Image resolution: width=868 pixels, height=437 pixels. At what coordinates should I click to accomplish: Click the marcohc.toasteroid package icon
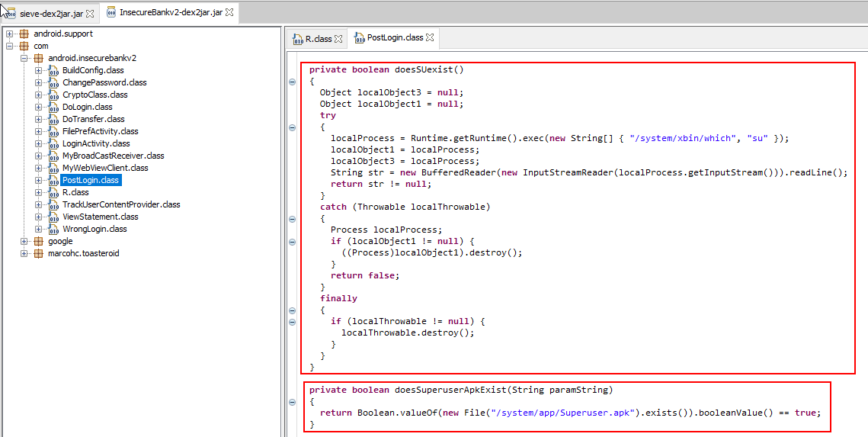click(x=39, y=253)
